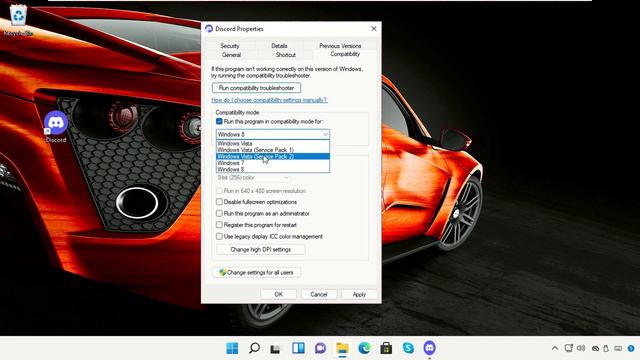This screenshot has width=640, height=360.
Task: Click the cloud sync tray icon
Action: click(596, 348)
